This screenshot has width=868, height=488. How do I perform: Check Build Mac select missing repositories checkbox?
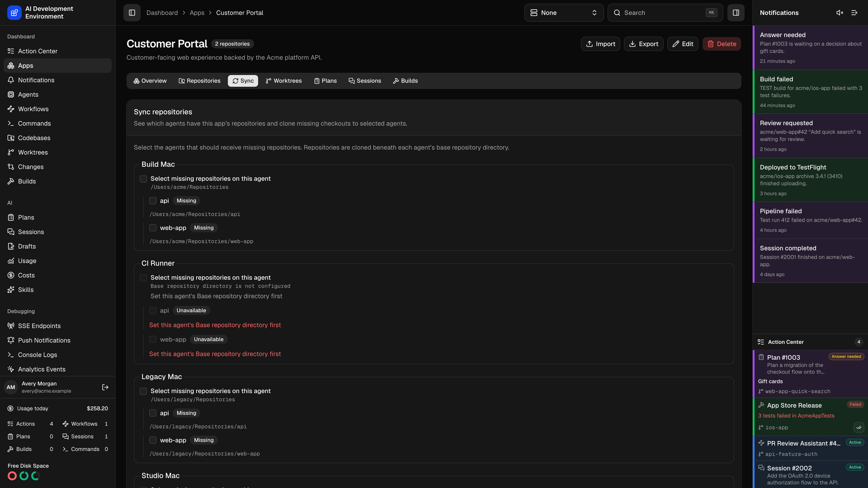(x=143, y=179)
